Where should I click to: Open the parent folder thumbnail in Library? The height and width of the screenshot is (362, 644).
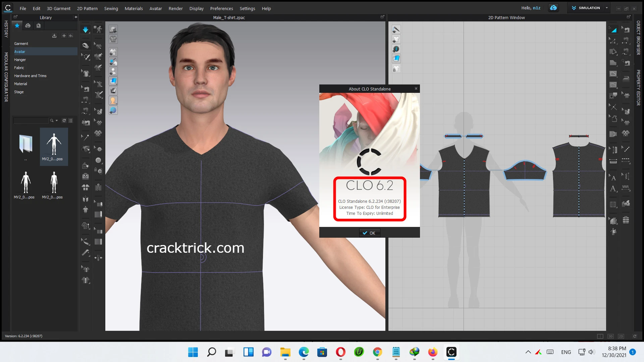pyautogui.click(x=26, y=146)
